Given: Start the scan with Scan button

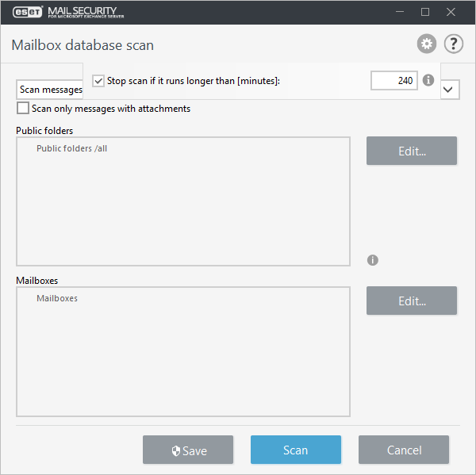Looking at the screenshot, I should [295, 450].
